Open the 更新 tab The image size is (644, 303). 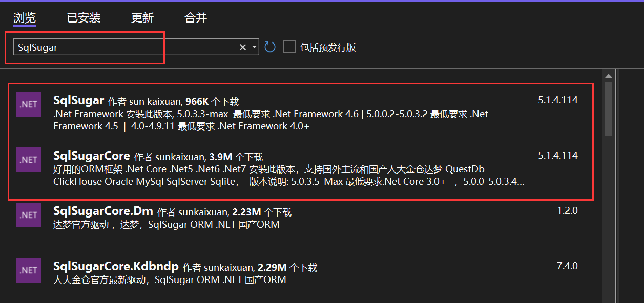pos(142,17)
